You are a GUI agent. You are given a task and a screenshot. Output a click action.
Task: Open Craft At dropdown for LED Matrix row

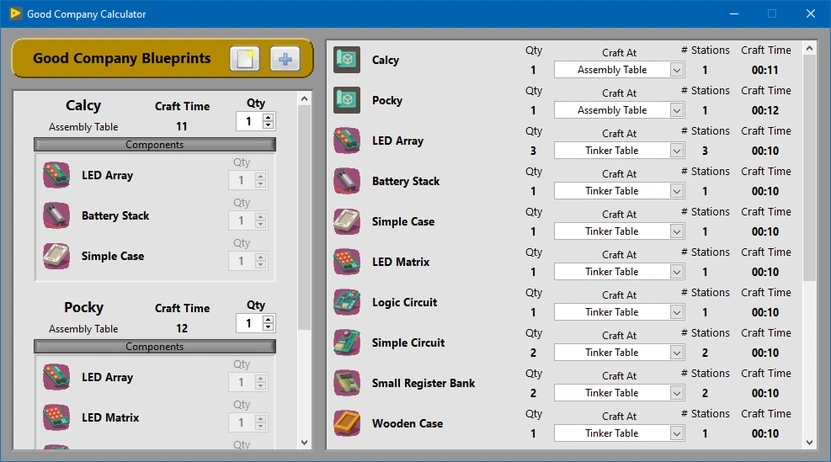pos(676,272)
